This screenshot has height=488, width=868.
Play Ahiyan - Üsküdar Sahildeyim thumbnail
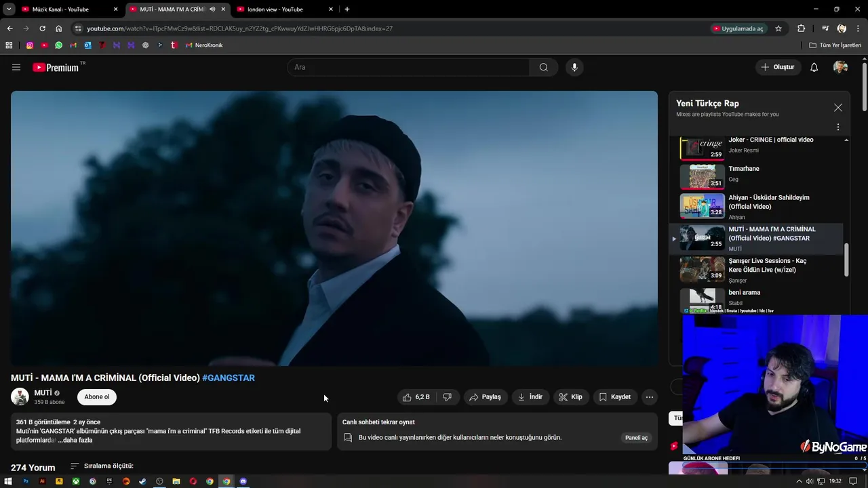[x=703, y=205]
